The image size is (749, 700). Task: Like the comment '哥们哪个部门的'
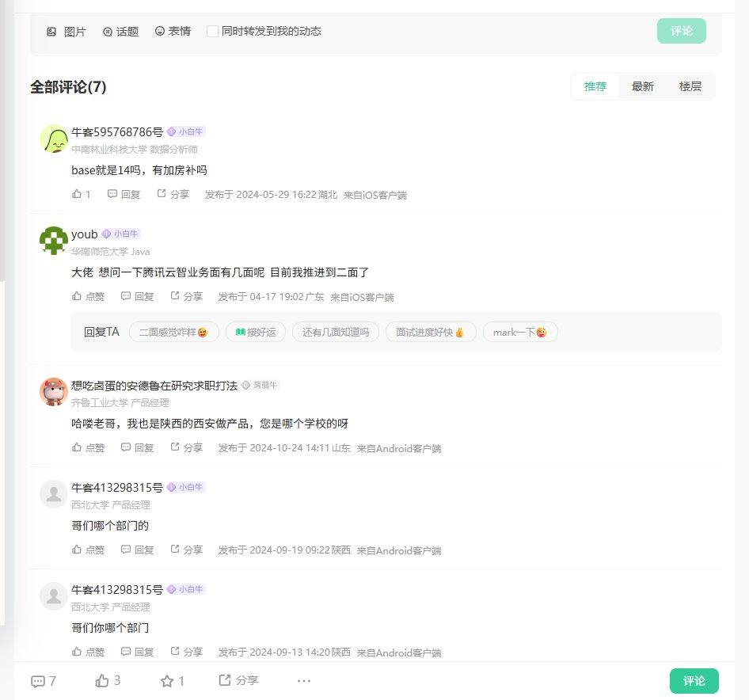pos(89,550)
